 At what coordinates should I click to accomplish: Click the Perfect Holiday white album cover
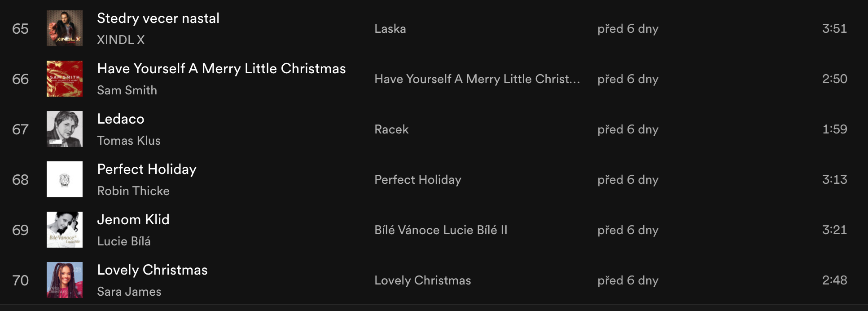coord(65,179)
